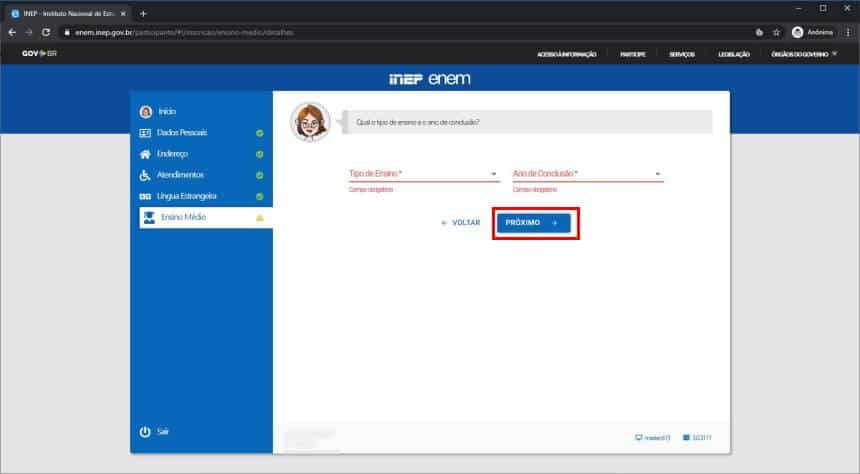Close the INEP browser tab
This screenshot has height=474, width=860.
coord(123,14)
